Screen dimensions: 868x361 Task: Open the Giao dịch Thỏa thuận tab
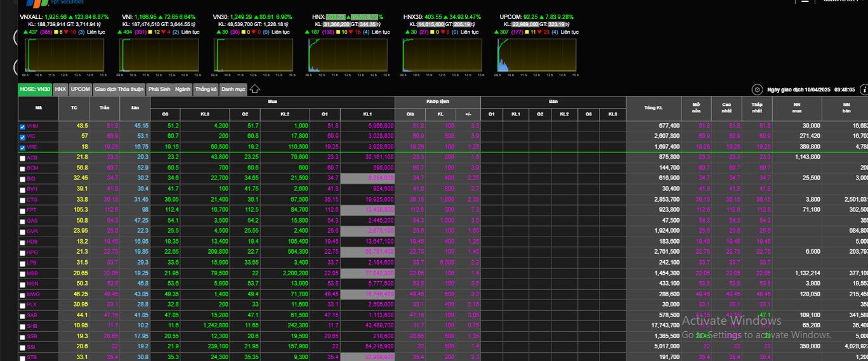tap(119, 89)
